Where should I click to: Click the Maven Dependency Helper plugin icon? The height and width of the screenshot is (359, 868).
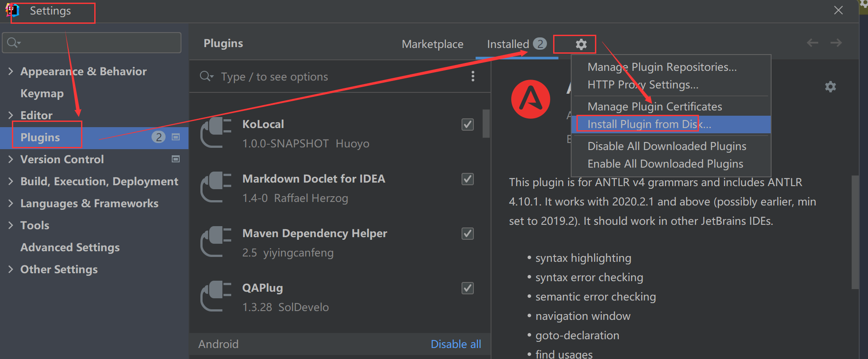pyautogui.click(x=216, y=242)
